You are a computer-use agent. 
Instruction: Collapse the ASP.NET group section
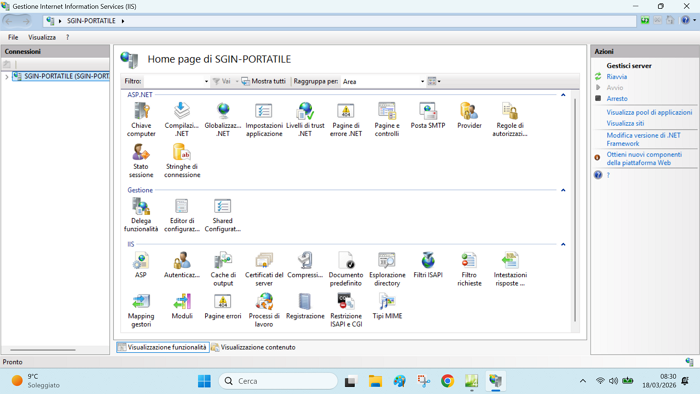[x=563, y=95]
